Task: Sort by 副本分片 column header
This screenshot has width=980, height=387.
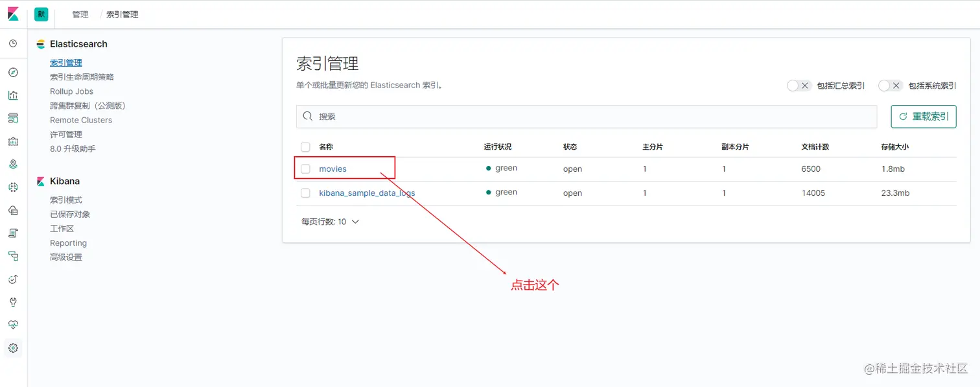Action: pyautogui.click(x=735, y=147)
